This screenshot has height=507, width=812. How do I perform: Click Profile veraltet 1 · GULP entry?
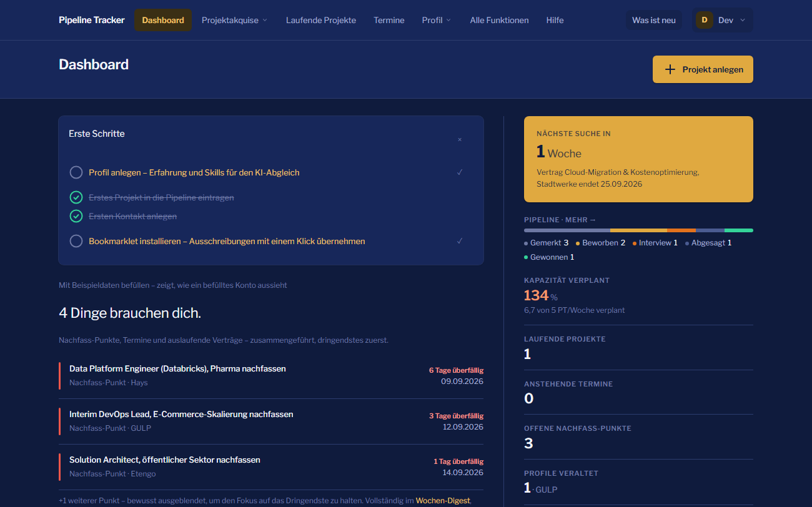coord(541,488)
